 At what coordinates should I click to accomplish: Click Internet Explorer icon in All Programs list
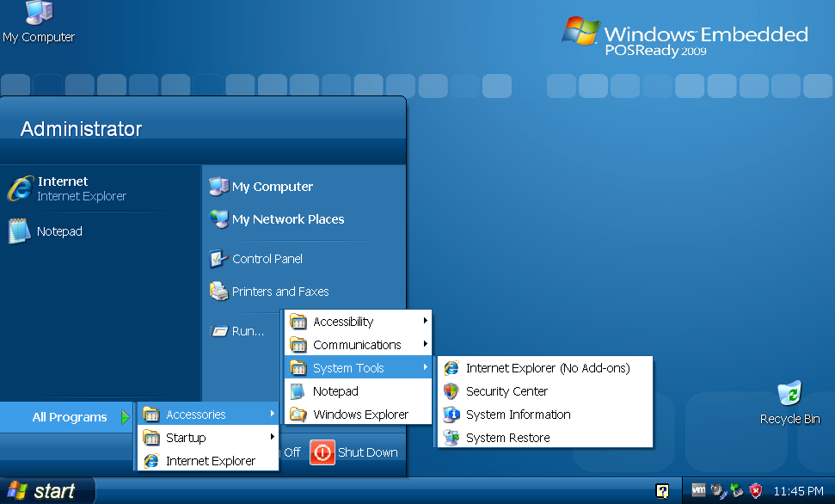click(151, 461)
